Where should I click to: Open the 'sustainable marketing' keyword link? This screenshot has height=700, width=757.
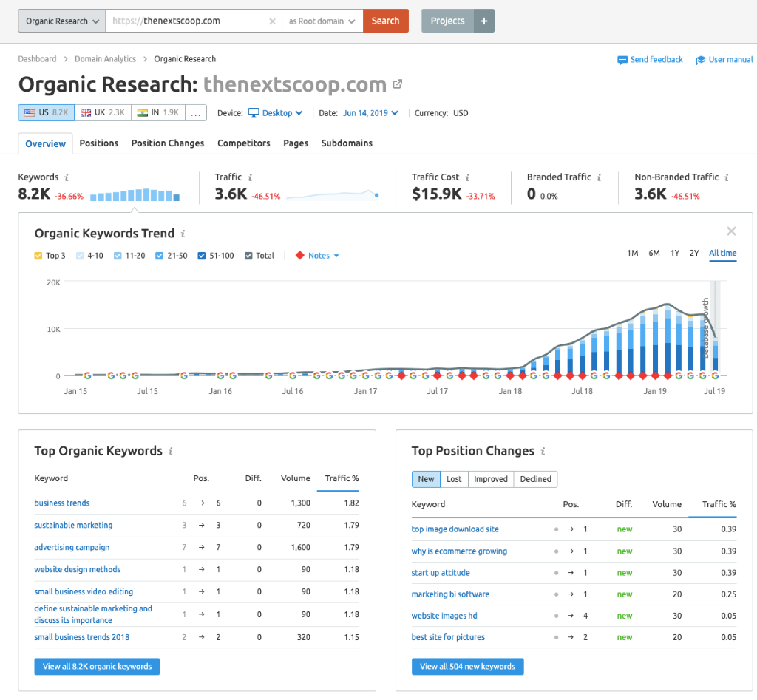[x=73, y=526]
